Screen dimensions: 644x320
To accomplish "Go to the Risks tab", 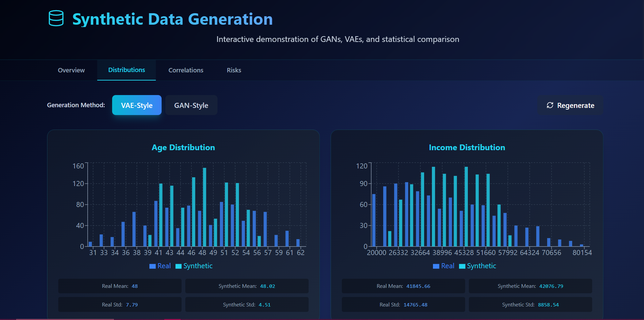I will tap(234, 70).
